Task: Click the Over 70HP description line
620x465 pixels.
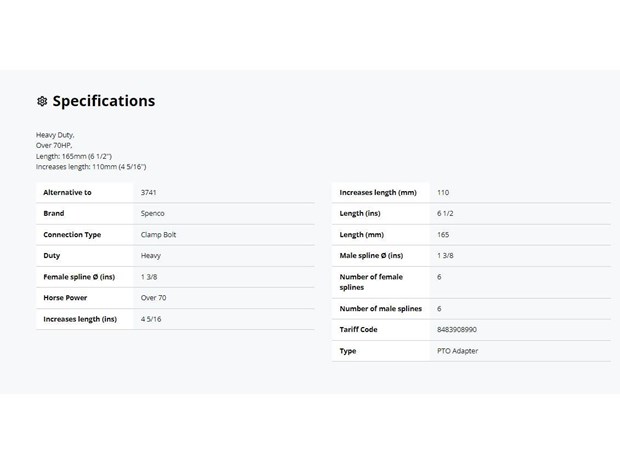Action: click(54, 145)
